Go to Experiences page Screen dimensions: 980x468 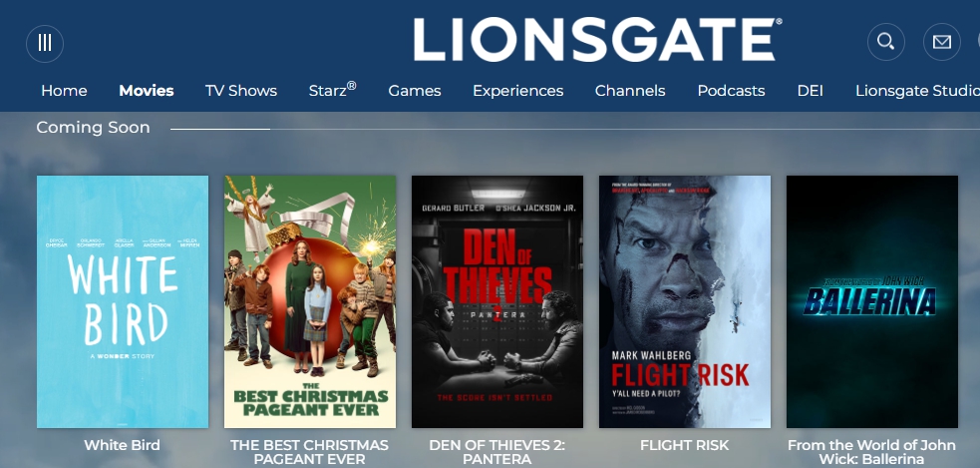pos(518,91)
